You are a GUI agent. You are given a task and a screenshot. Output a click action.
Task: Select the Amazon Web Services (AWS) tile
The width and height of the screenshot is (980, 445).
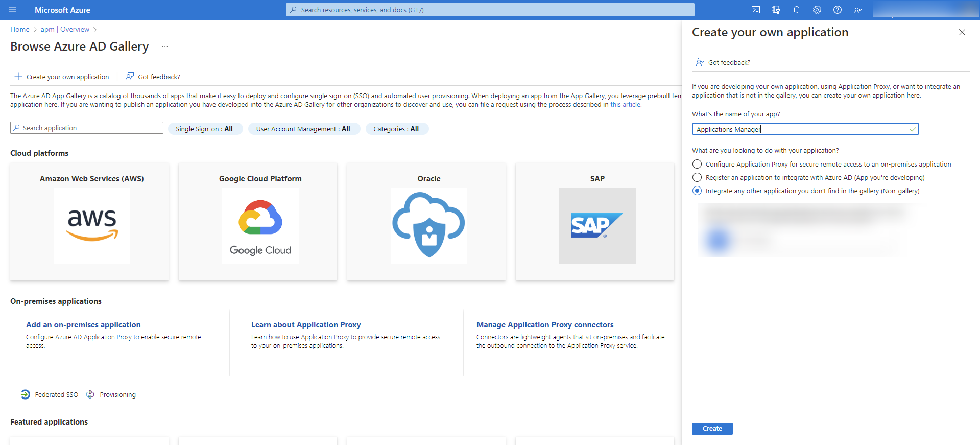pyautogui.click(x=89, y=221)
